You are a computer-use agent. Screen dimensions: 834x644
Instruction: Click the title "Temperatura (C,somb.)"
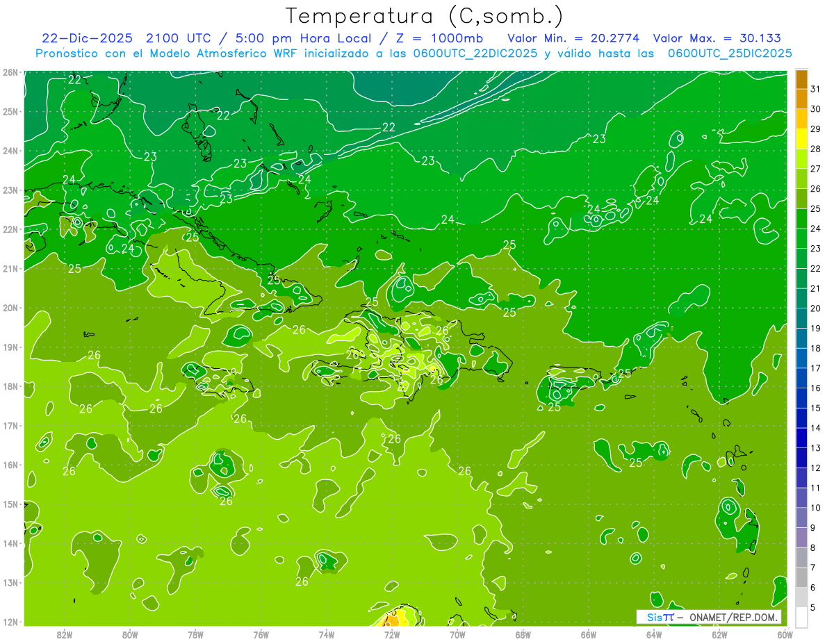click(x=425, y=17)
